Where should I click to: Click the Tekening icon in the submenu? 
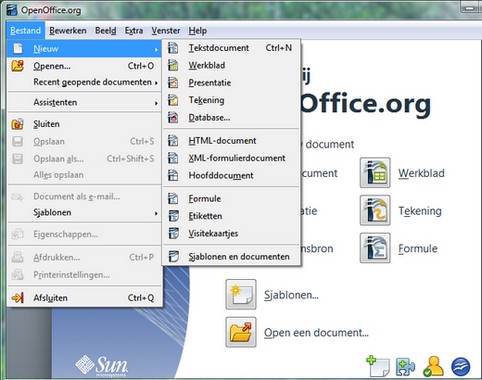[x=173, y=100]
